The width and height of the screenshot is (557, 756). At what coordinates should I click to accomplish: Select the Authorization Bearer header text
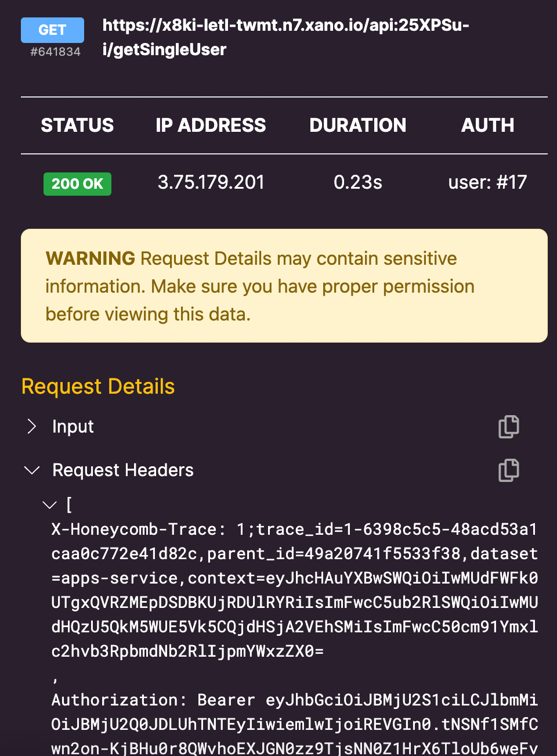(295, 724)
